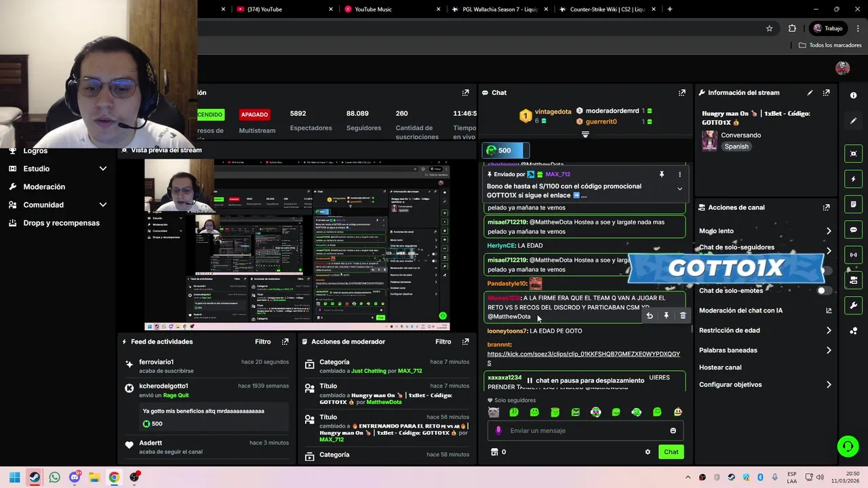
Task: Open WhatsApp from the taskbar
Action: pyautogui.click(x=54, y=477)
